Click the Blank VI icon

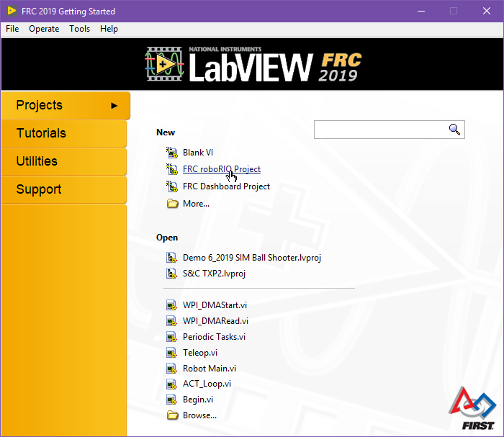172,153
